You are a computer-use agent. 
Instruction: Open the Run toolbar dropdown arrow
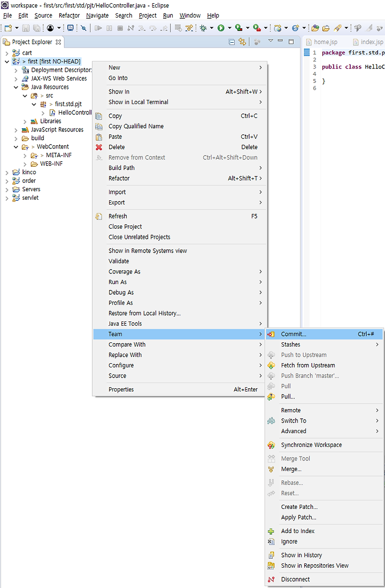[x=229, y=28]
